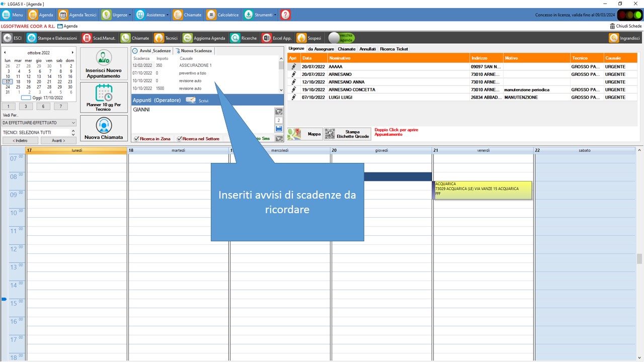Expand the Strumenti dropdown menu
Screen dimensions: 644x362
(275, 15)
